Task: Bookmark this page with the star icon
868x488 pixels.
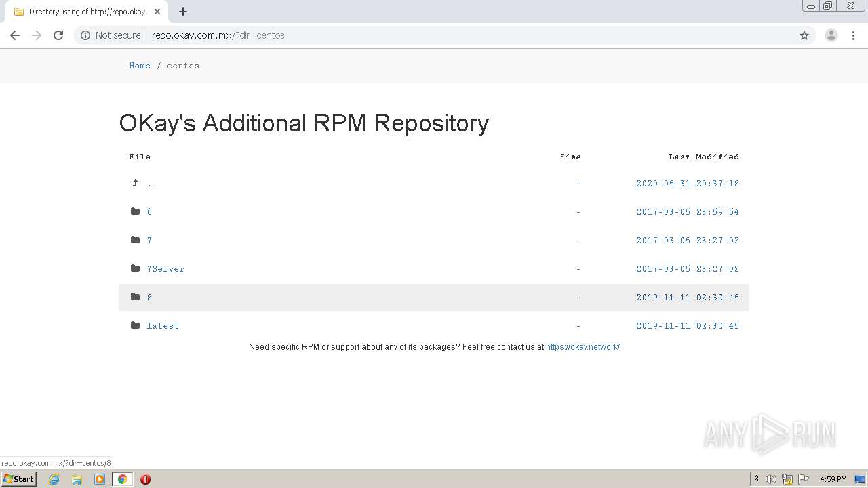Action: pos(804,35)
